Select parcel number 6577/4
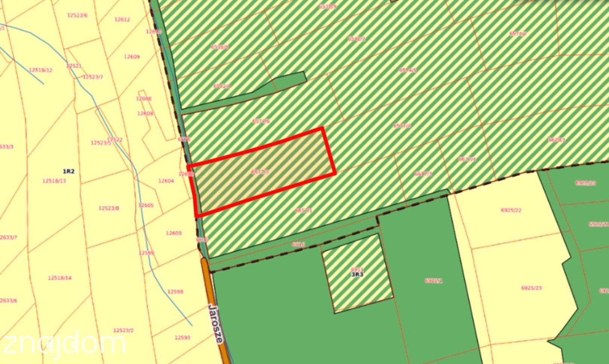 402,126
